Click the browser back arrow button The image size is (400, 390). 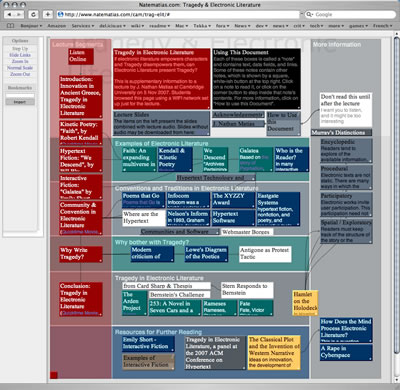[x=9, y=14]
